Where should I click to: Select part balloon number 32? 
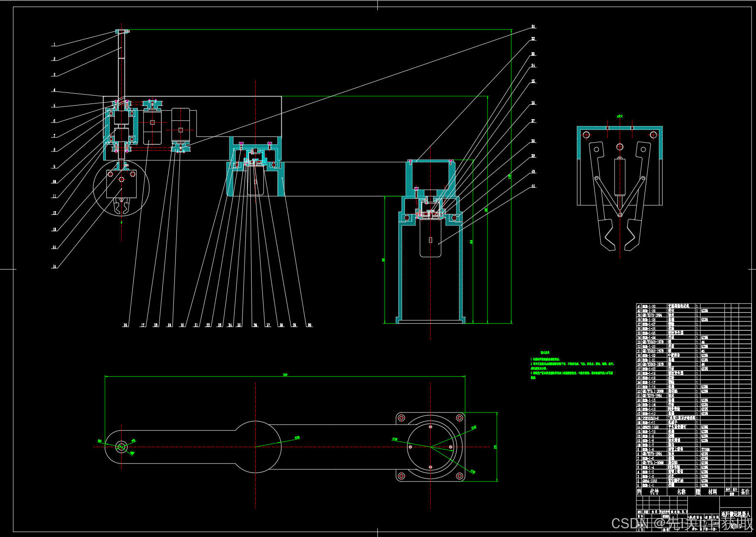pos(533,39)
